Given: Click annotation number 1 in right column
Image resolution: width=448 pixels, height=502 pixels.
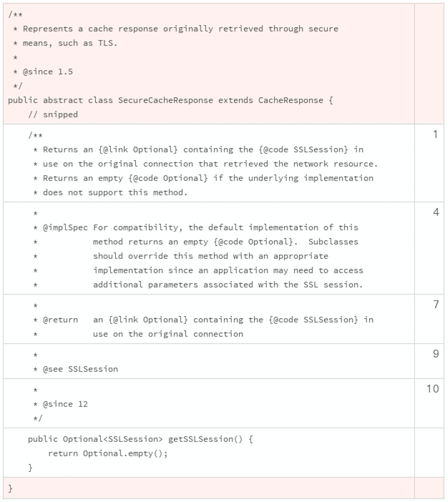Looking at the screenshot, I should 434,134.
